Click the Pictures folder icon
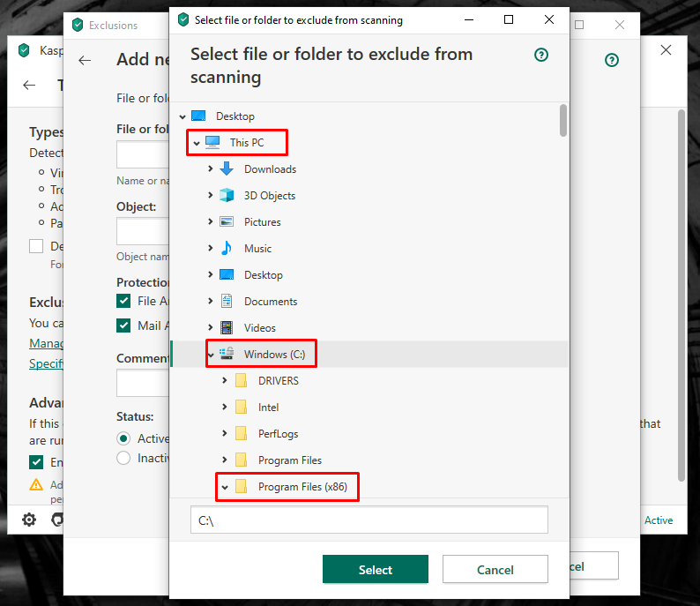700x606 pixels. click(x=227, y=221)
